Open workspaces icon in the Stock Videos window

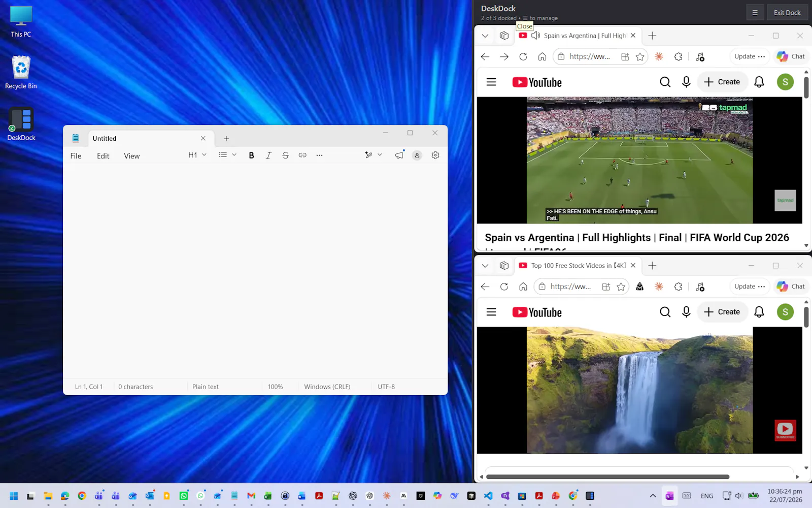click(504, 266)
